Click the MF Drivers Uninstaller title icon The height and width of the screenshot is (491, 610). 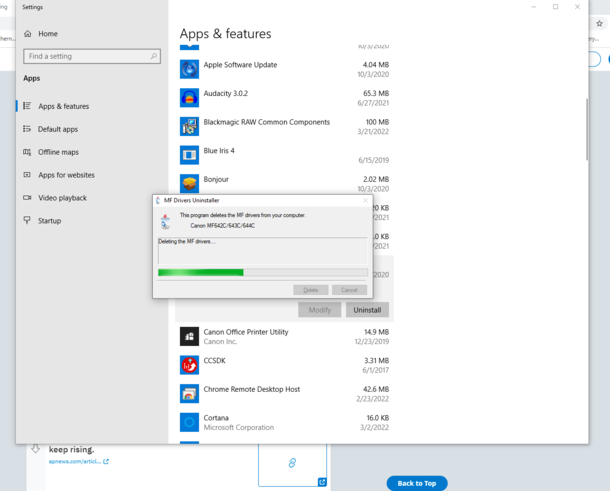pyautogui.click(x=158, y=200)
